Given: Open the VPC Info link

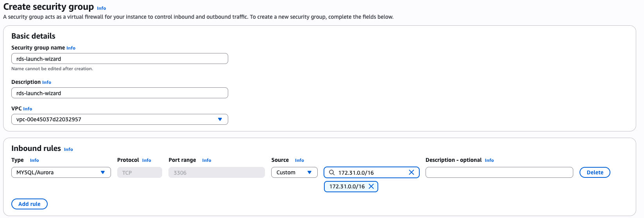Looking at the screenshot, I should pyautogui.click(x=27, y=109).
